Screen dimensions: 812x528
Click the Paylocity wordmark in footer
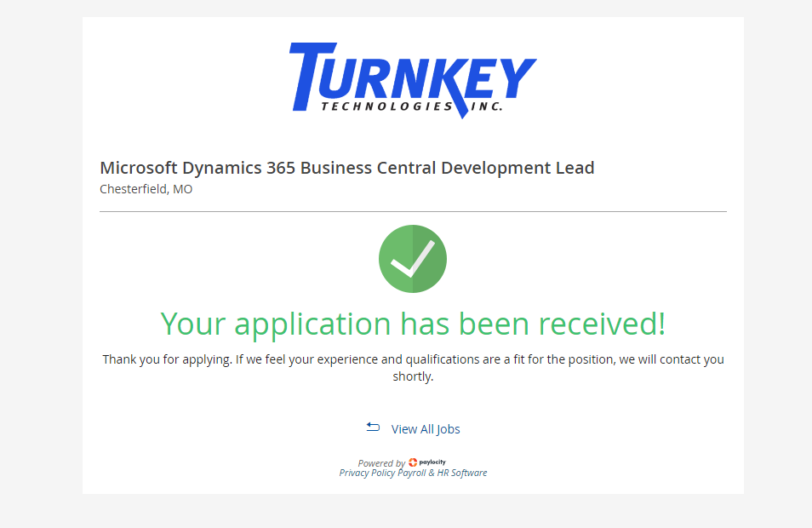(433, 462)
